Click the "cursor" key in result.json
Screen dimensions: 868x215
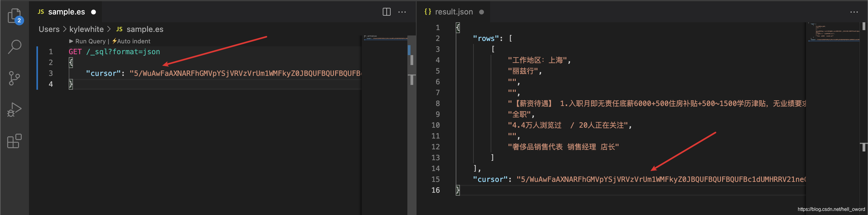pyautogui.click(x=490, y=179)
